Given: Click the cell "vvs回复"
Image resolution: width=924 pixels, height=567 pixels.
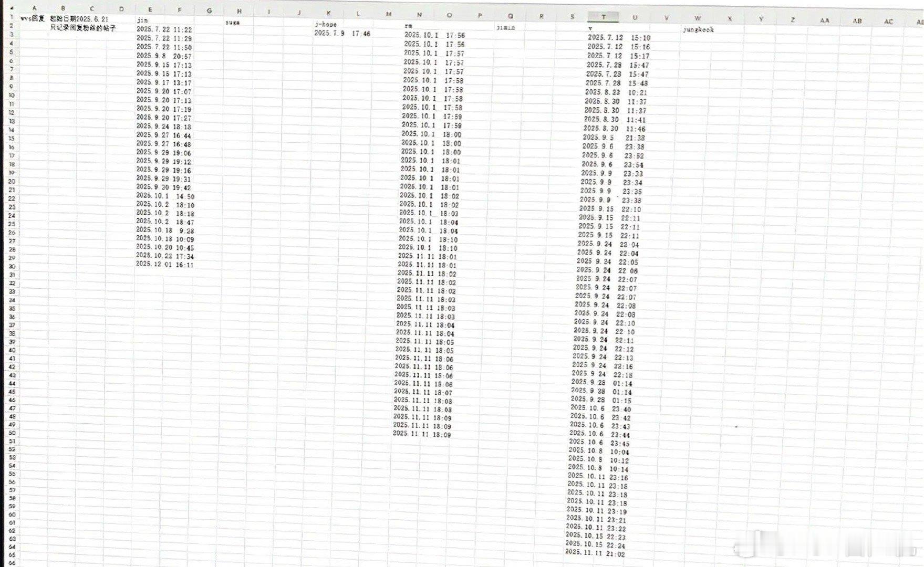Looking at the screenshot, I should pyautogui.click(x=33, y=19).
